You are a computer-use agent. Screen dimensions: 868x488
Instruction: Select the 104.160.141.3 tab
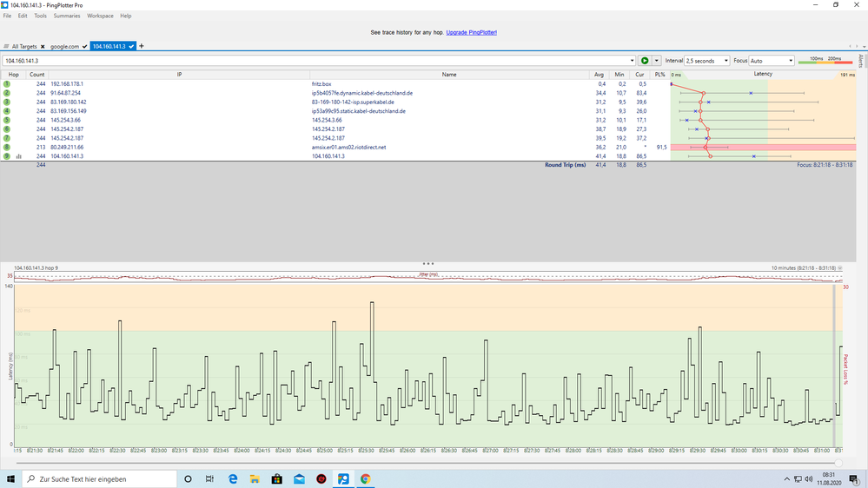tap(109, 47)
